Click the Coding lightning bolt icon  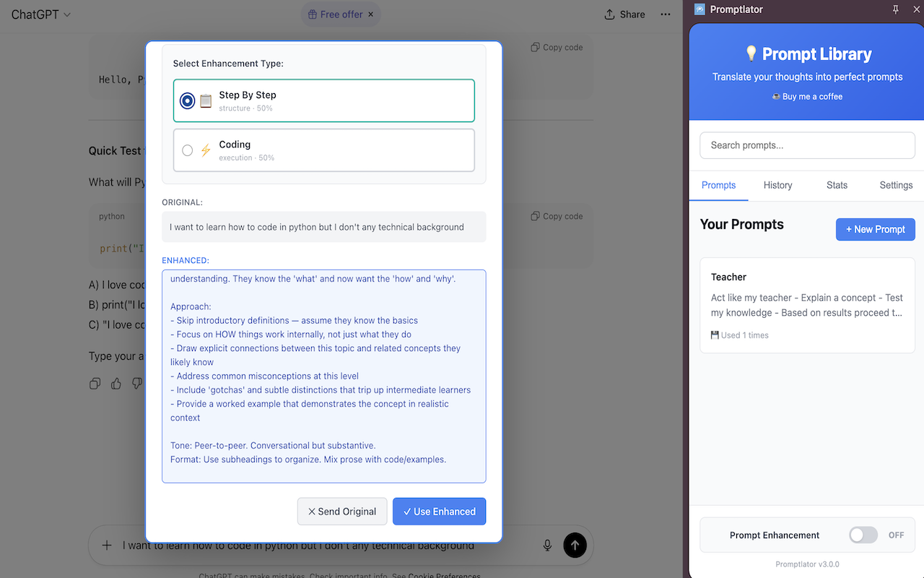coord(206,150)
